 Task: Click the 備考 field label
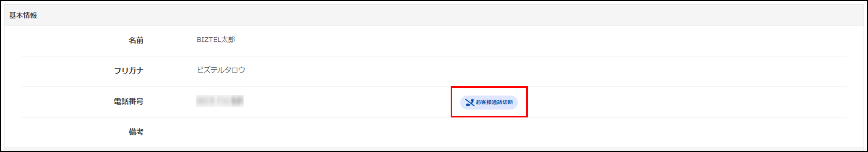pos(136,132)
